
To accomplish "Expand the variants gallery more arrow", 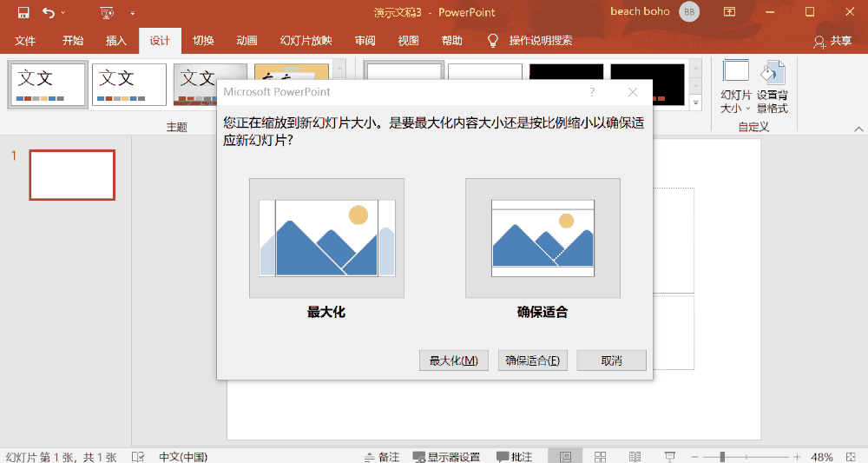I will [695, 103].
